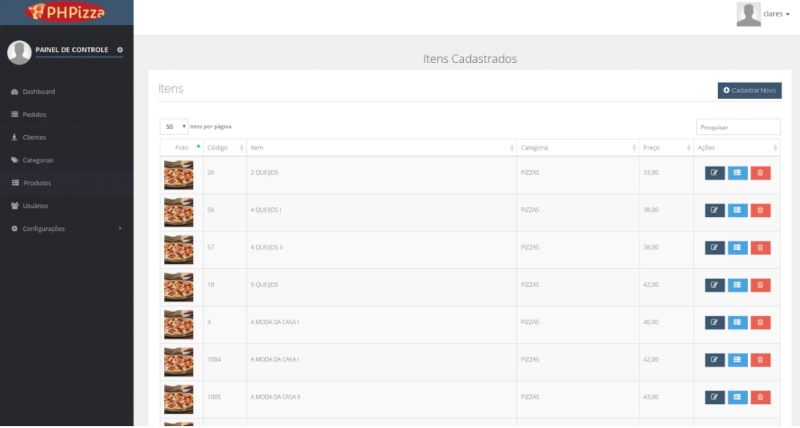Open the Dashboard link
Image resolution: width=800 pixels, height=428 pixels.
pos(38,92)
